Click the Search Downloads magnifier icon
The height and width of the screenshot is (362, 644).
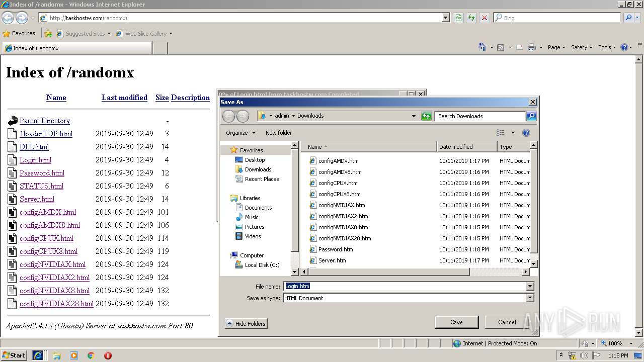pos(531,116)
